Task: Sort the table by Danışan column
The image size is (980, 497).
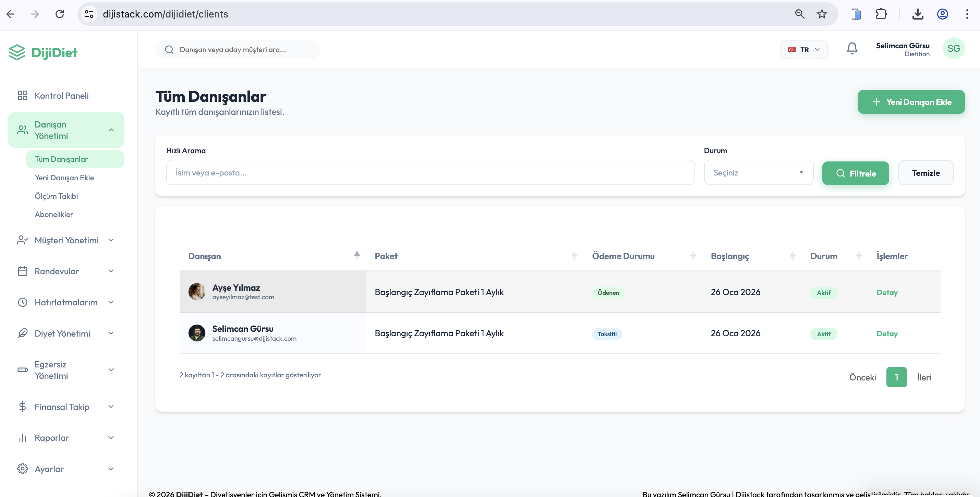Action: click(357, 255)
